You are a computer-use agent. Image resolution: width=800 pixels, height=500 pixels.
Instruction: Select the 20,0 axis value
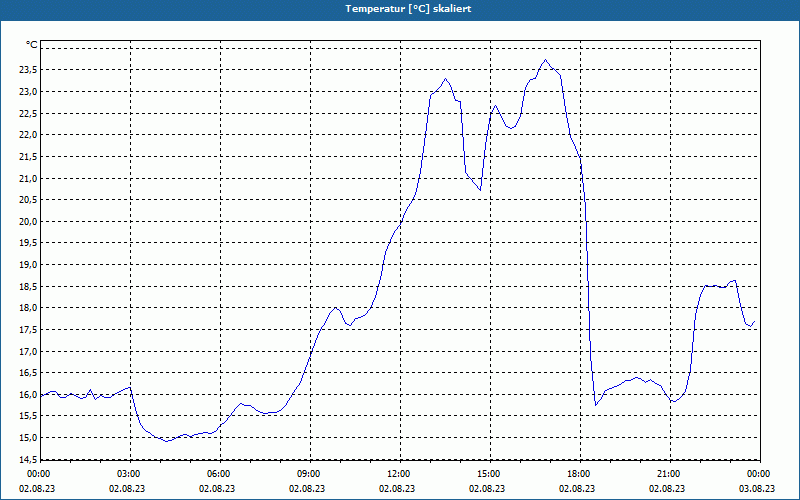click(28, 221)
